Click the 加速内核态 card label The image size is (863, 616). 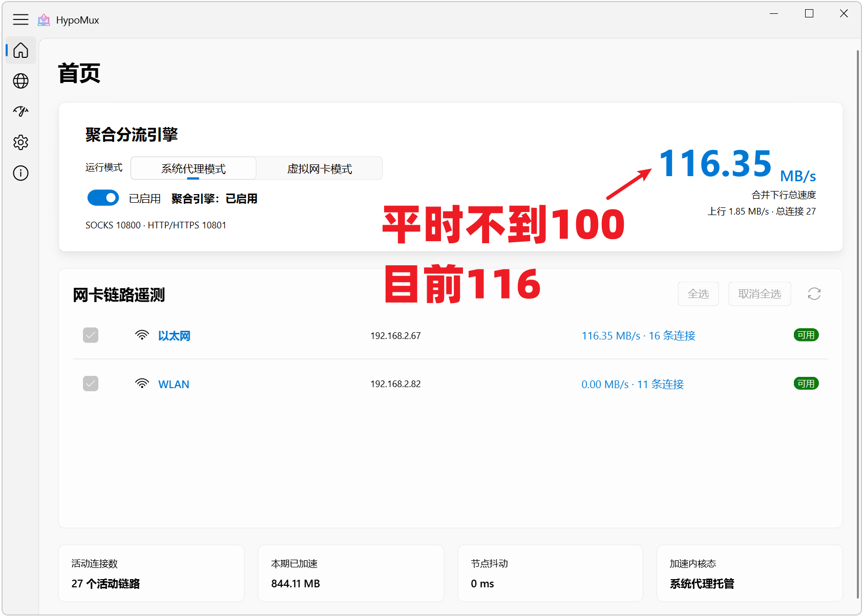(x=693, y=564)
